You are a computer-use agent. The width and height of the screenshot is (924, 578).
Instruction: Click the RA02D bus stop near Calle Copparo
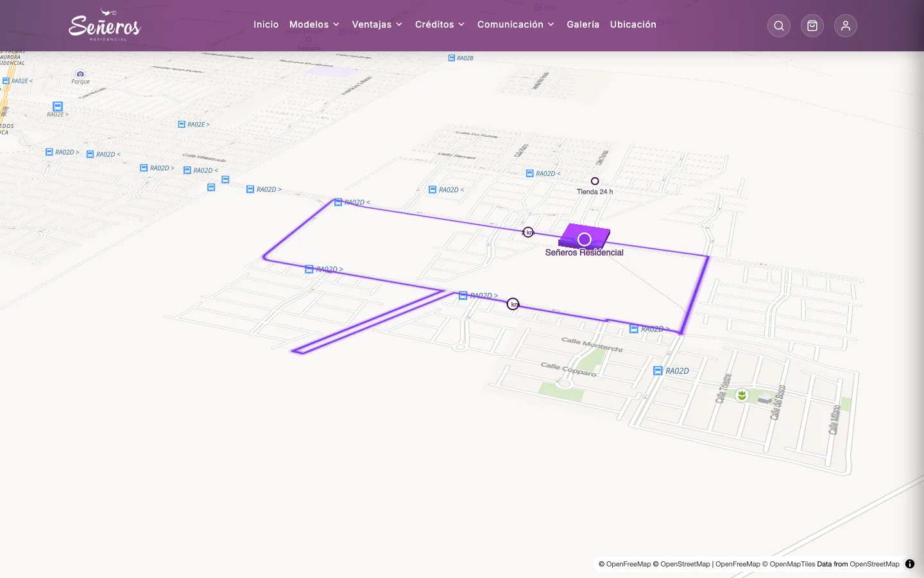tap(658, 371)
